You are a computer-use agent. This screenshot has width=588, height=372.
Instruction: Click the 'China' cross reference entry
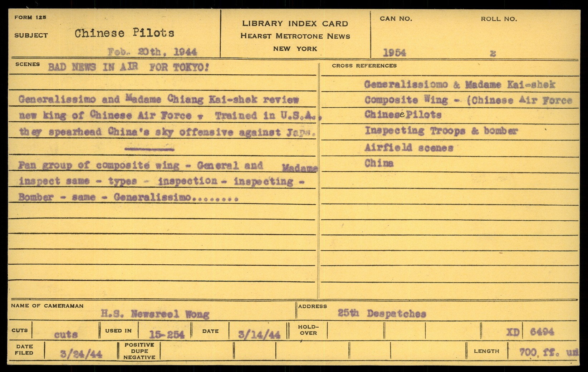tap(379, 163)
